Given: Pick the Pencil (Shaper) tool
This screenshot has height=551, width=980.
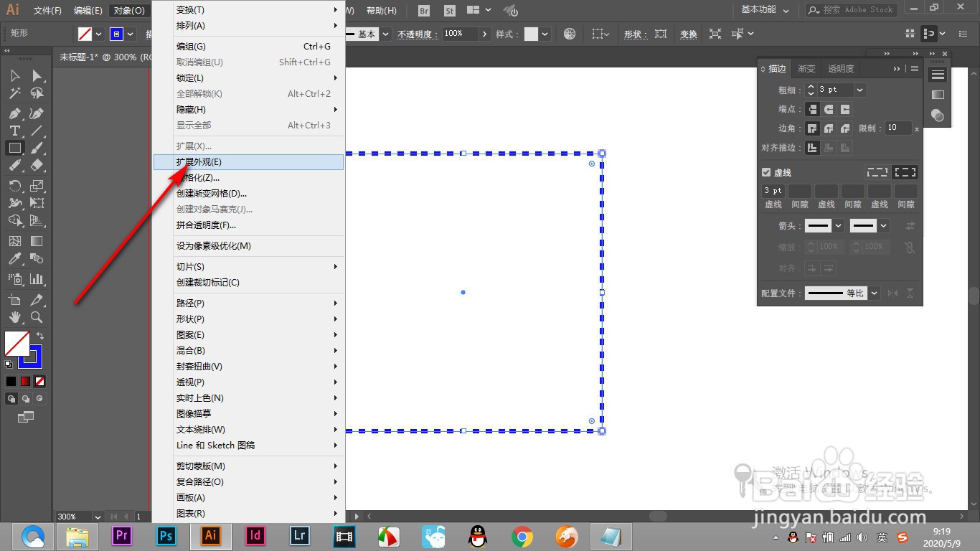Looking at the screenshot, I should pos(14,165).
